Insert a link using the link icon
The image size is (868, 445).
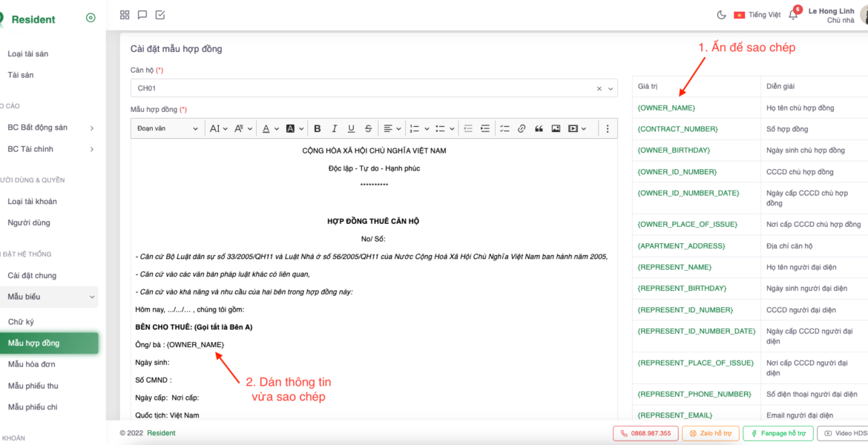(522, 128)
